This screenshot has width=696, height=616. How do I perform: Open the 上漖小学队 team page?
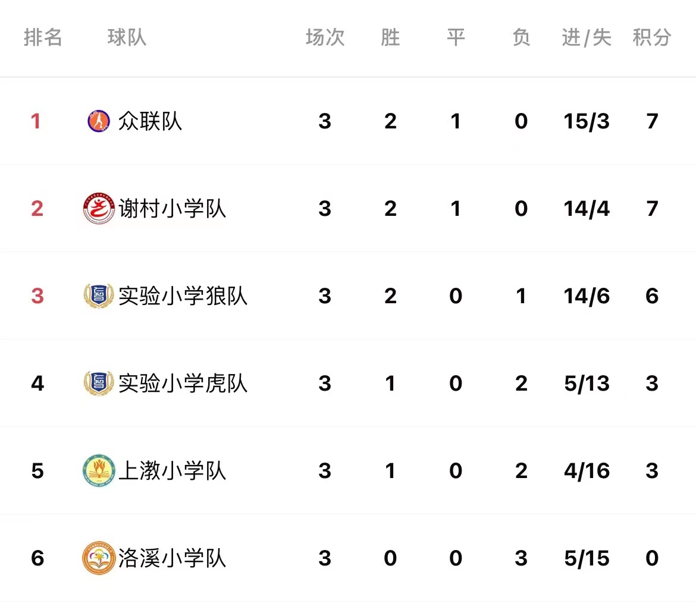[x=173, y=471]
